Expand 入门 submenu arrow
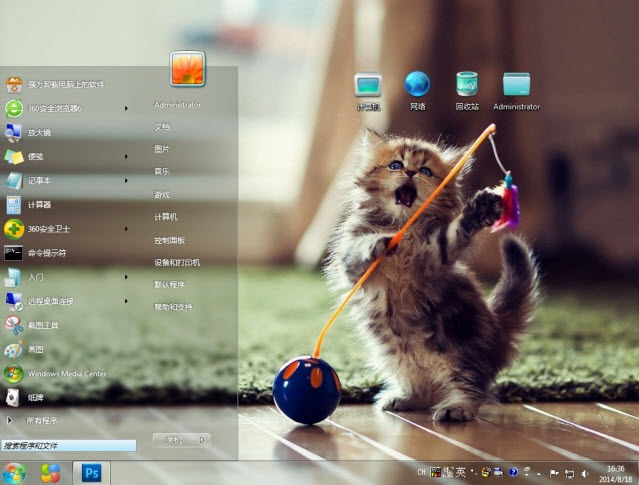The width and height of the screenshot is (639, 485). click(x=126, y=277)
